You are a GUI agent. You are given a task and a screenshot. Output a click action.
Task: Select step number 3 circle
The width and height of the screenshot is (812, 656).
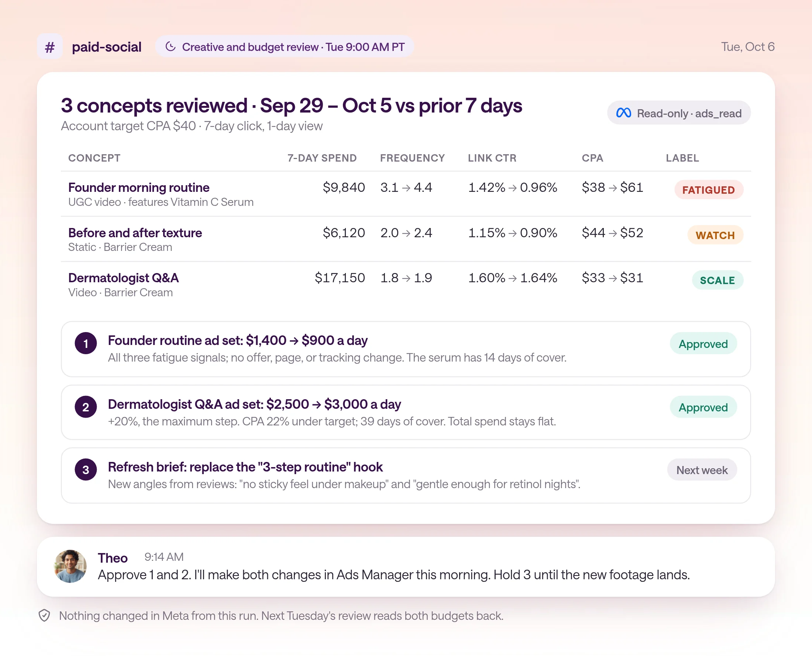[86, 469]
